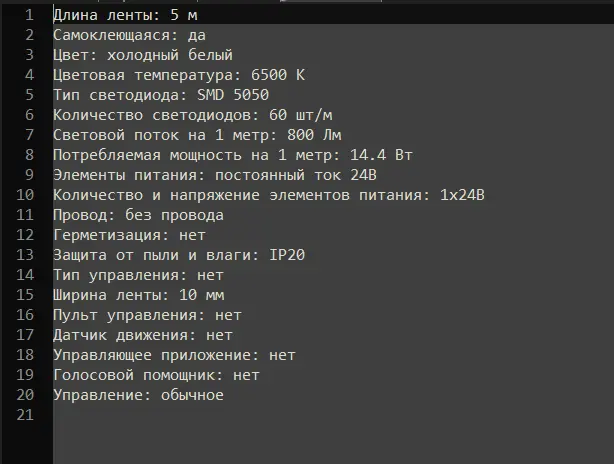Click on '6500 K' color temperature value
This screenshot has width=614, height=464.
[x=278, y=75]
